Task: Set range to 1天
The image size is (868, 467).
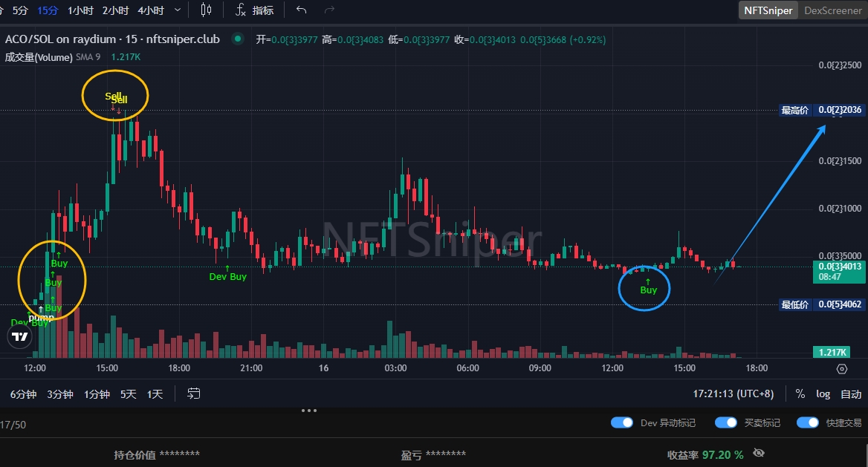Action: 155,394
